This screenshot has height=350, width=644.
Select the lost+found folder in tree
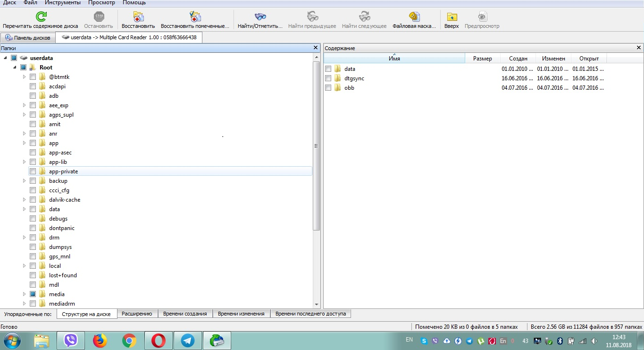pos(63,275)
